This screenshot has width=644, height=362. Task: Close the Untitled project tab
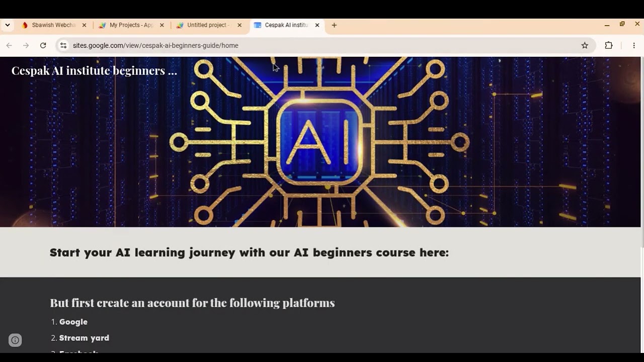click(x=239, y=25)
